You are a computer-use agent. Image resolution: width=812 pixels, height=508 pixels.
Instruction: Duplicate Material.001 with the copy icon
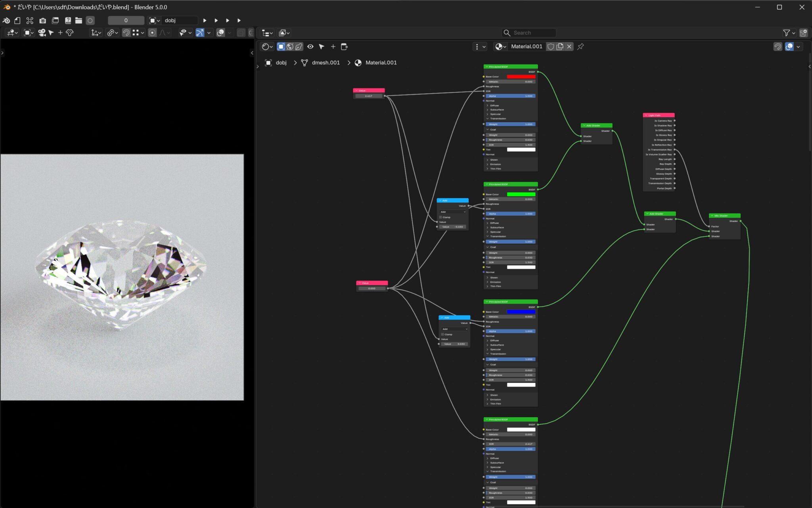(560, 46)
